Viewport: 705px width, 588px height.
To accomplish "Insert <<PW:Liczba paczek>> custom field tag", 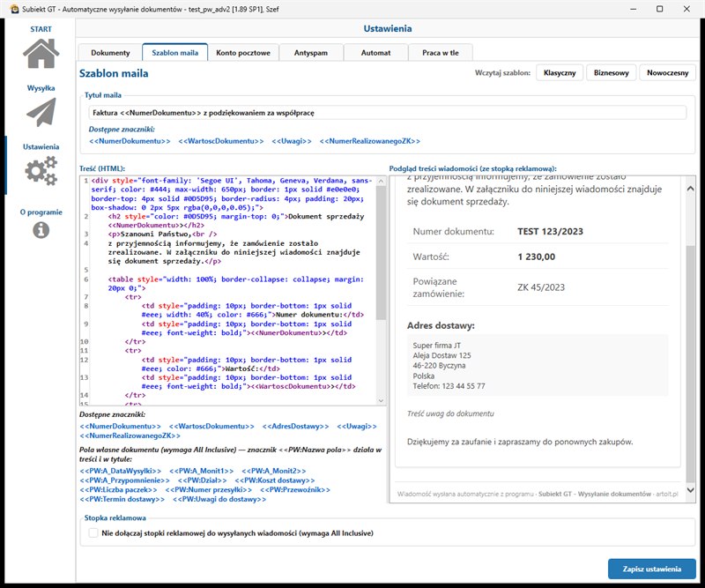I will point(118,490).
